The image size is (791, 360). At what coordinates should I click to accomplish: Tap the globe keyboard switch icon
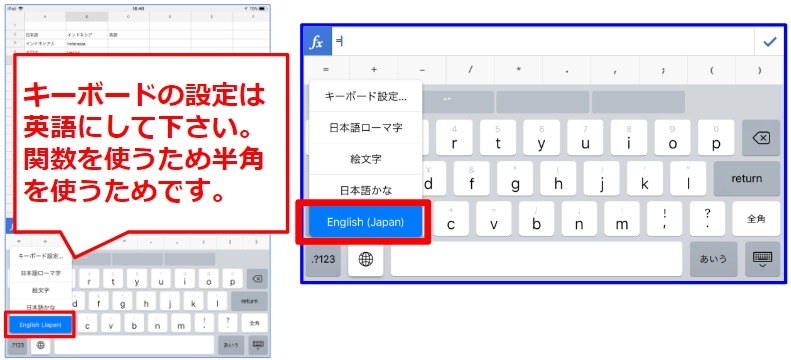click(365, 259)
